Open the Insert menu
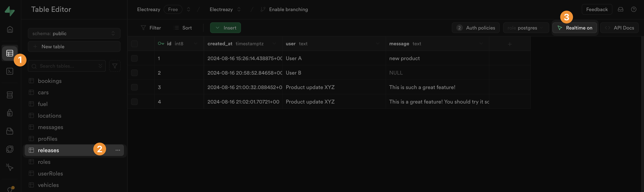The height and width of the screenshot is (192, 644). tap(226, 28)
